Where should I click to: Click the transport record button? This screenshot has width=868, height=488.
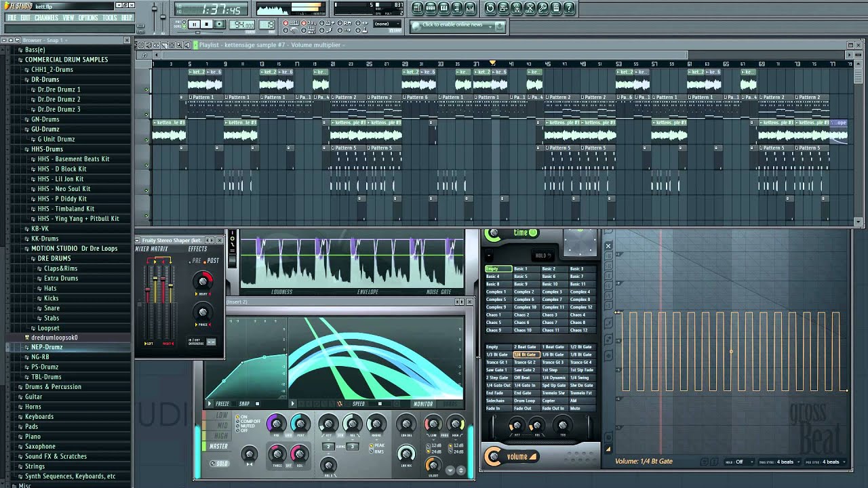click(219, 24)
